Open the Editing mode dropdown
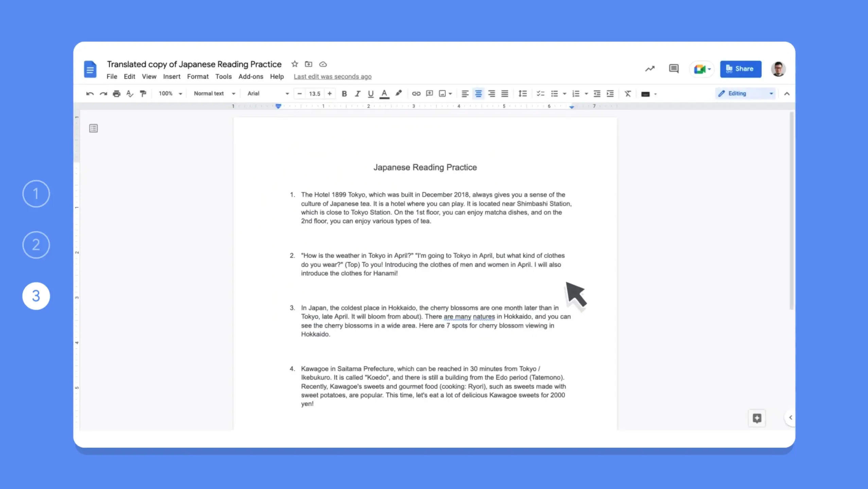This screenshot has height=489, width=868. point(770,93)
